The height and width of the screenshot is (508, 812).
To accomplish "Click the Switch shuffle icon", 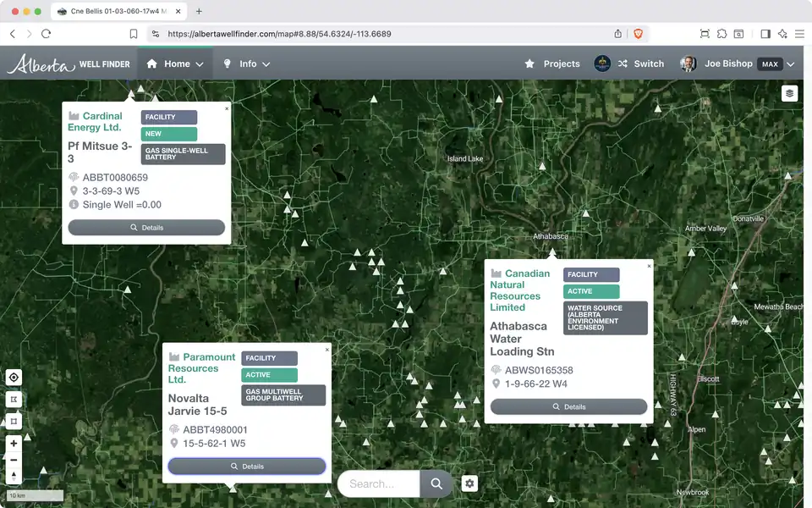I will pos(623,63).
